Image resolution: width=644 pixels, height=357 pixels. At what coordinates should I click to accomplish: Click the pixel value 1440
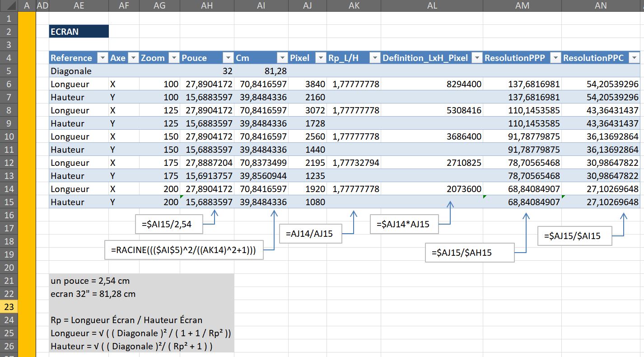[x=308, y=150]
